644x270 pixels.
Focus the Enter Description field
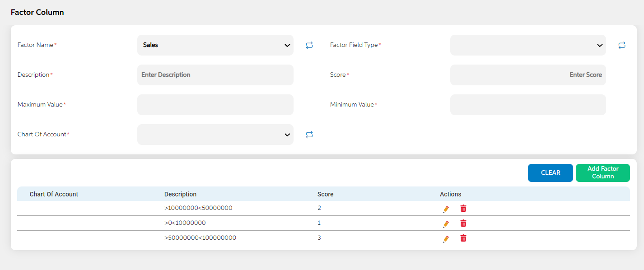pos(215,75)
